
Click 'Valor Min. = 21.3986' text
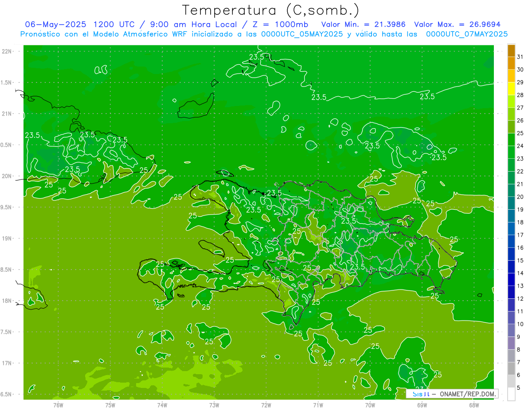click(364, 24)
